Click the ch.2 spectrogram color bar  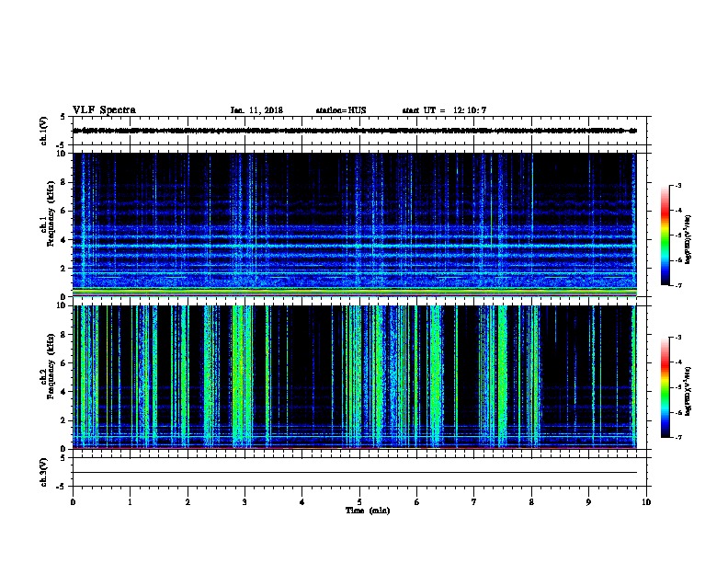[665, 387]
